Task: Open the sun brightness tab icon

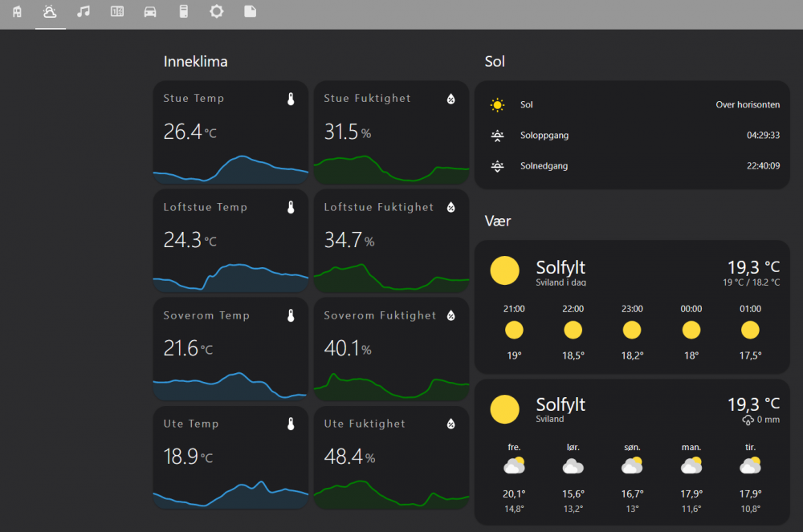Action: (217, 11)
